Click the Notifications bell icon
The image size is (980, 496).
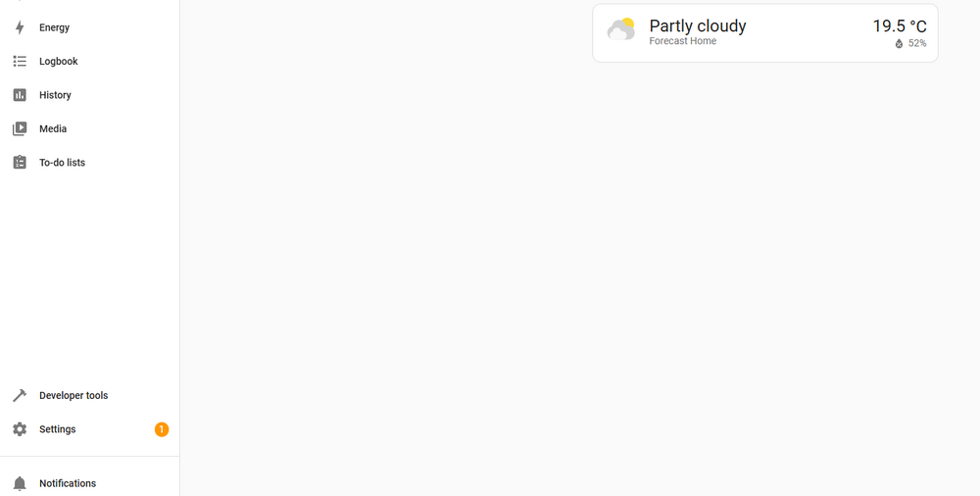(20, 483)
